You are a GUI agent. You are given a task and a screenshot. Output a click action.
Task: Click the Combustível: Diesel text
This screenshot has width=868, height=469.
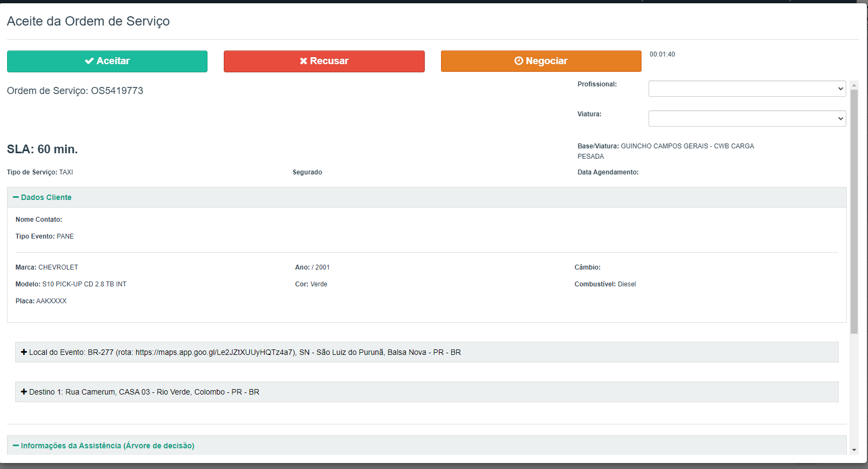coord(605,284)
